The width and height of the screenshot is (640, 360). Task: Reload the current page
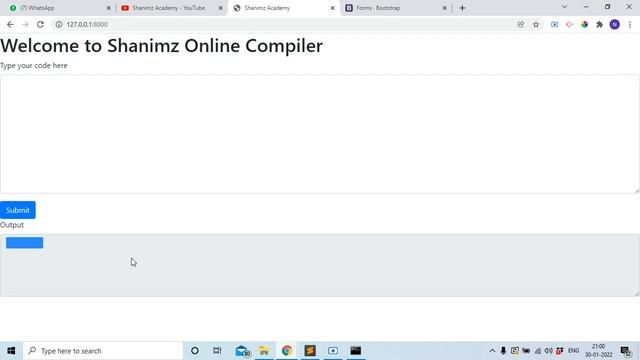pyautogui.click(x=40, y=24)
